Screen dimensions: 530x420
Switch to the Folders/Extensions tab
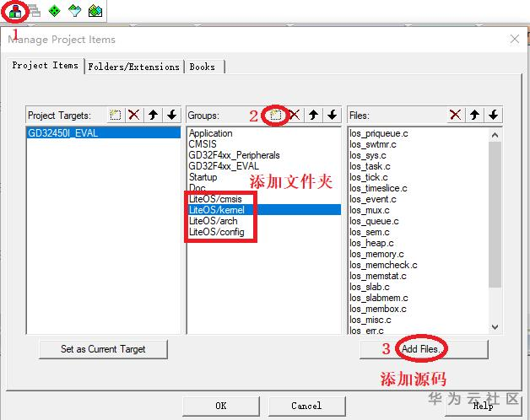134,67
